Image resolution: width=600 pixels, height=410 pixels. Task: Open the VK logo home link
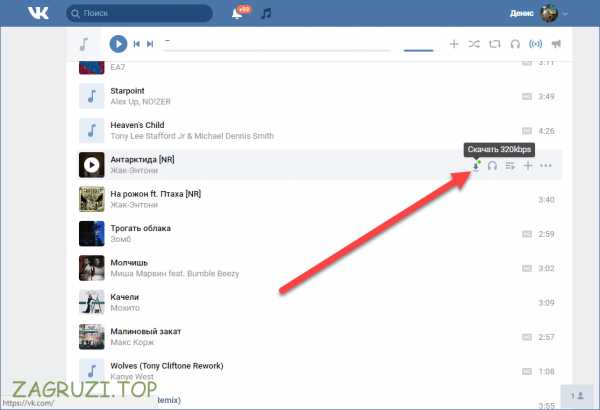(38, 13)
